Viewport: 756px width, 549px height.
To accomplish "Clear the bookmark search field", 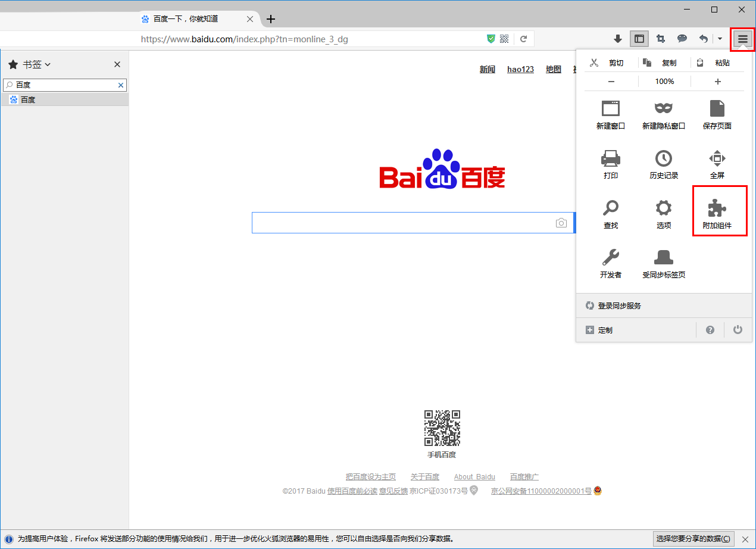I will 121,85.
